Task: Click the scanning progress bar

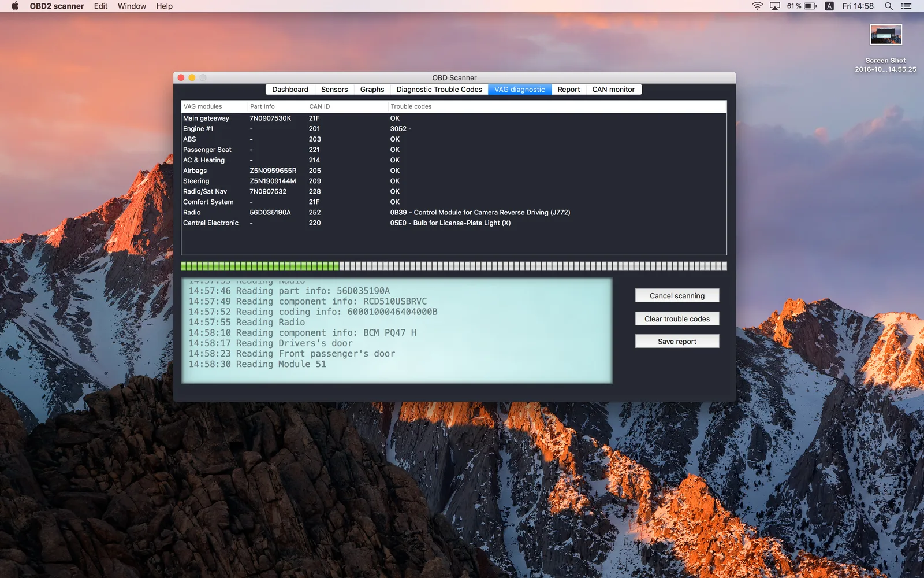Action: [x=454, y=266]
